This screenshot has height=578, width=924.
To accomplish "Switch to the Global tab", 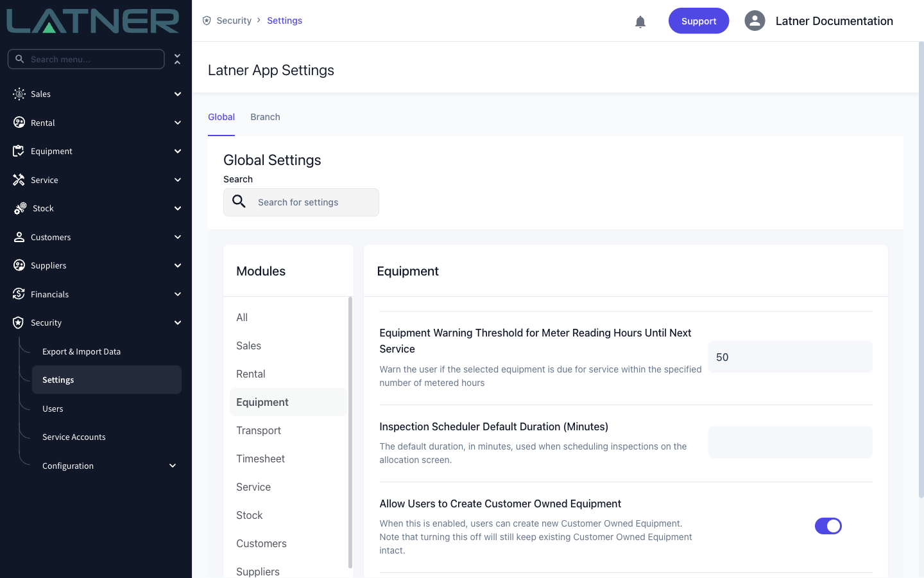I will [221, 117].
